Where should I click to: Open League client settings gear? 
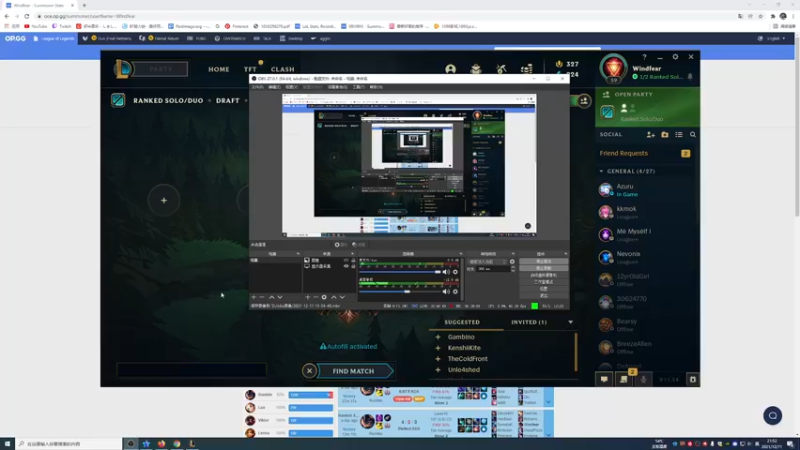point(675,57)
